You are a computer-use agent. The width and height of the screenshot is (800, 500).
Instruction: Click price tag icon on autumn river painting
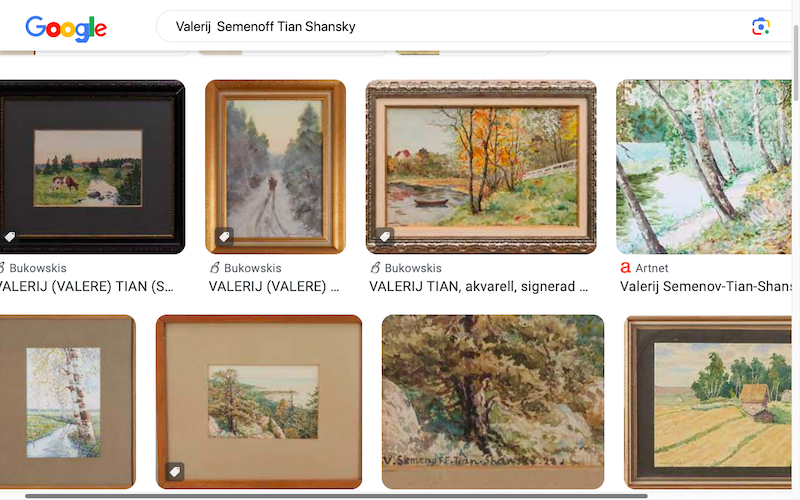tap(385, 237)
